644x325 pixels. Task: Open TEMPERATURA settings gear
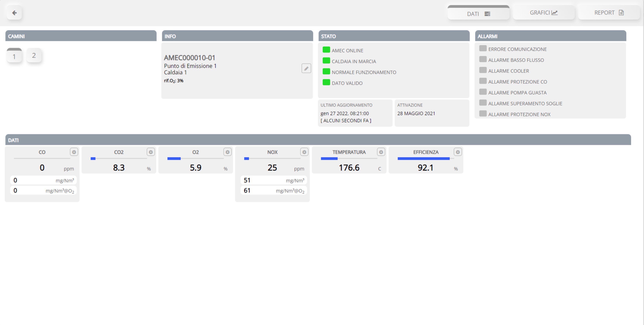tap(381, 152)
